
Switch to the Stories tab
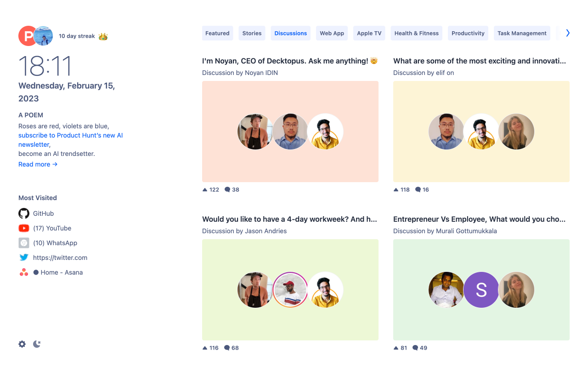pyautogui.click(x=252, y=33)
